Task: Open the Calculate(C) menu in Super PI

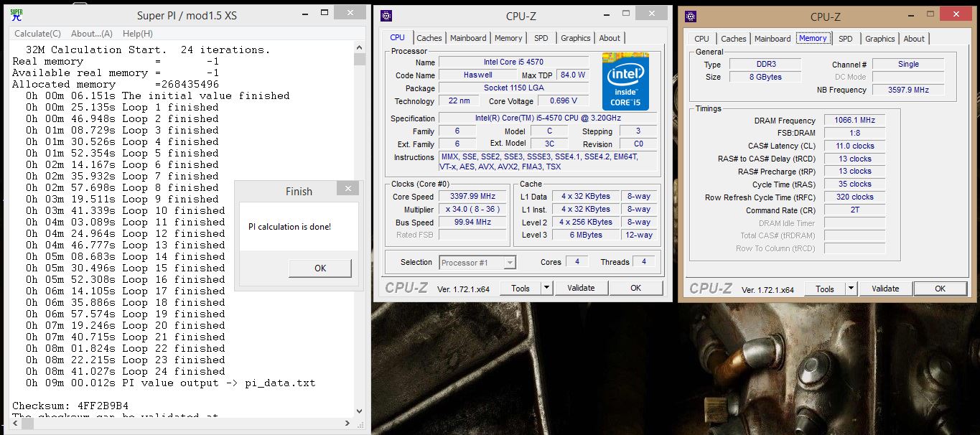Action: (x=38, y=34)
